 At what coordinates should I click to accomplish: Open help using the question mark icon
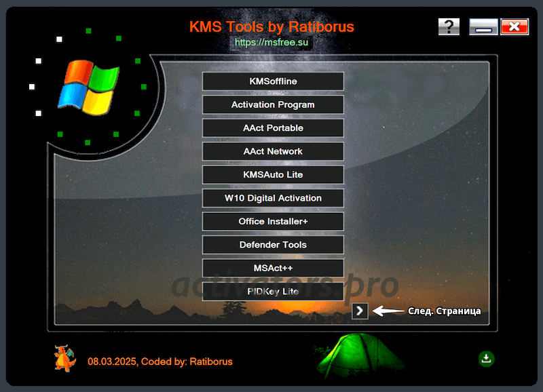[x=449, y=26]
